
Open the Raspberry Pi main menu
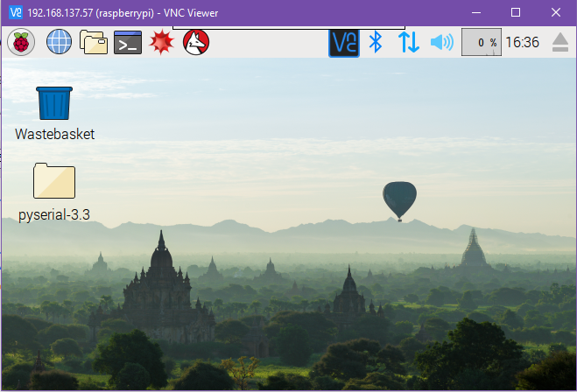pyautogui.click(x=21, y=42)
